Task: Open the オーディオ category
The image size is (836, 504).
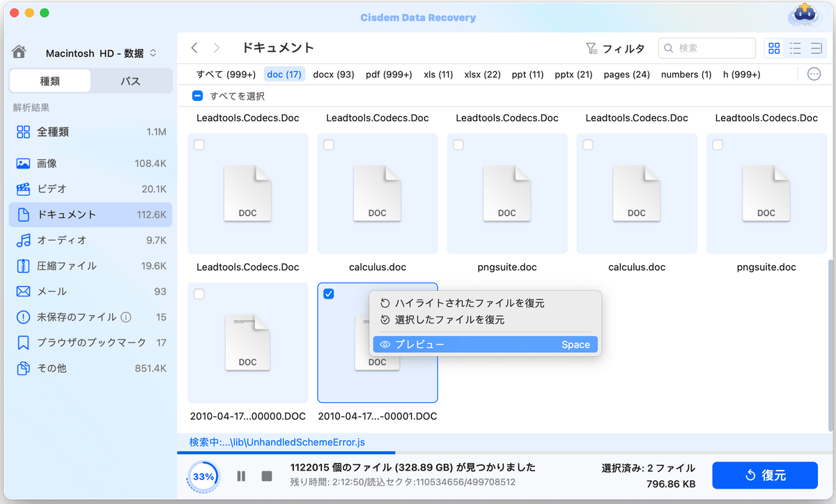Action: 91,240
